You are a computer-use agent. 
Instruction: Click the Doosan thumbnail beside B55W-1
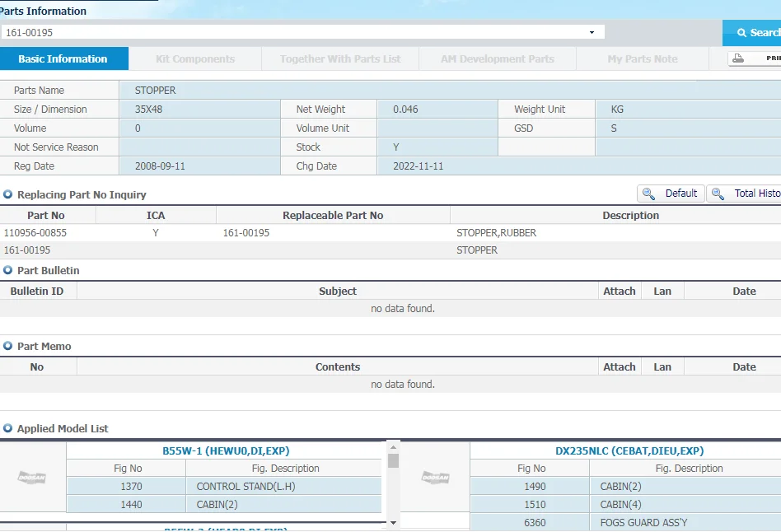pyautogui.click(x=32, y=478)
